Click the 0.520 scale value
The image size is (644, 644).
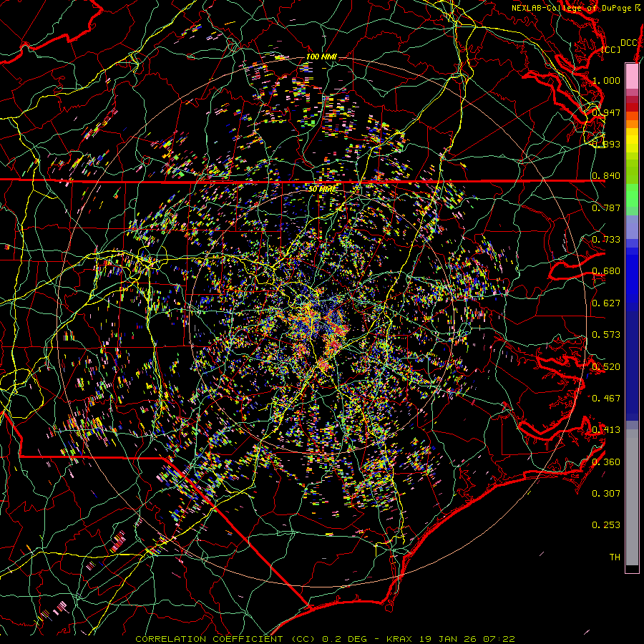coord(606,366)
